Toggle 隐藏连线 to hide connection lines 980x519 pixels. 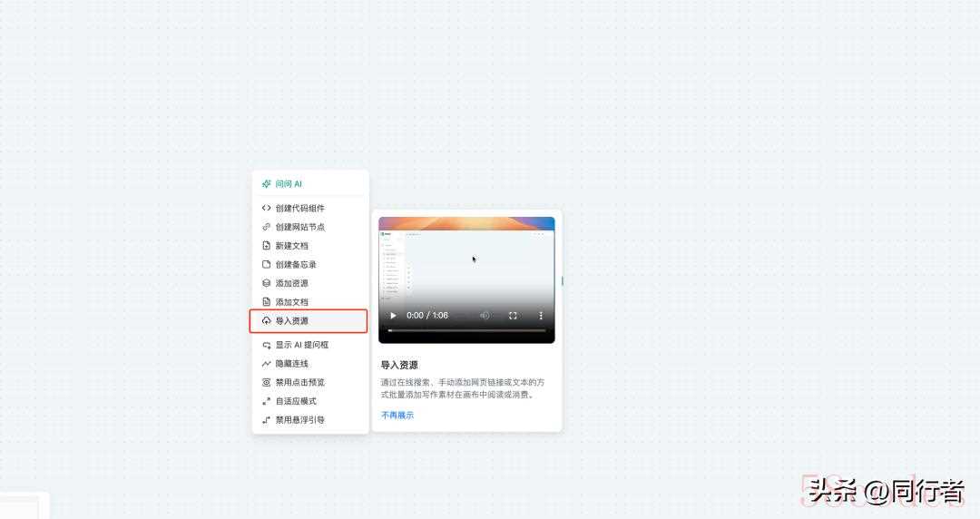(x=310, y=363)
